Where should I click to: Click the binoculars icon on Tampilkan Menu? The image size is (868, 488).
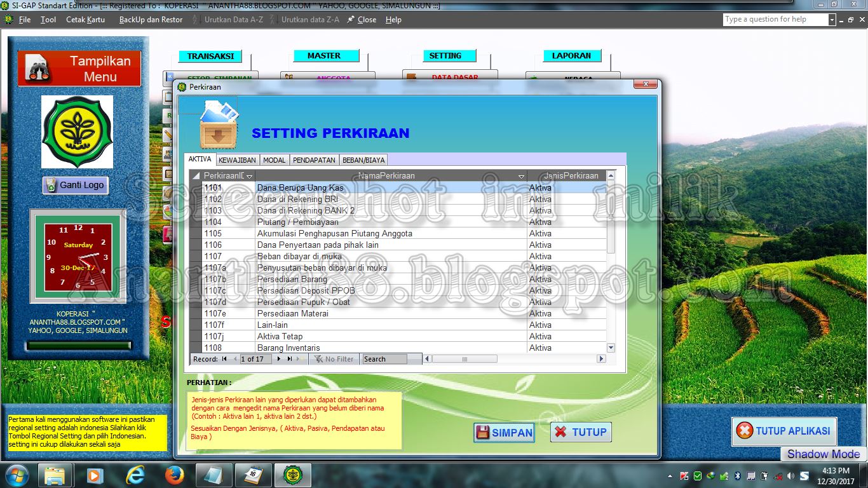click(36, 69)
